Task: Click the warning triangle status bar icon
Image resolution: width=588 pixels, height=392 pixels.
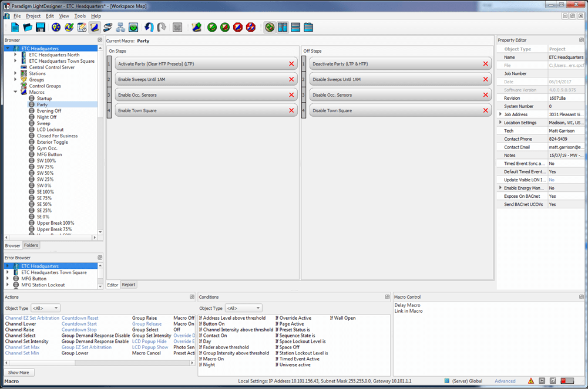Action: pos(531,381)
